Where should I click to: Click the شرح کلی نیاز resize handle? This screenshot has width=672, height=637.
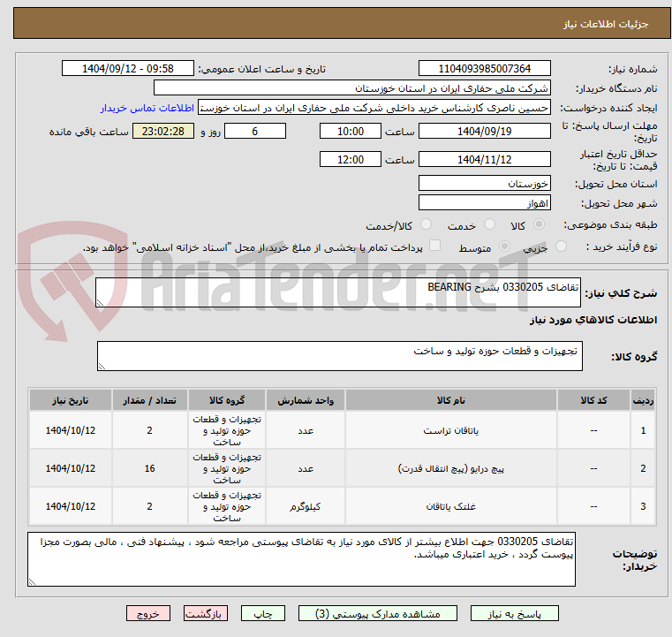pyautogui.click(x=100, y=303)
